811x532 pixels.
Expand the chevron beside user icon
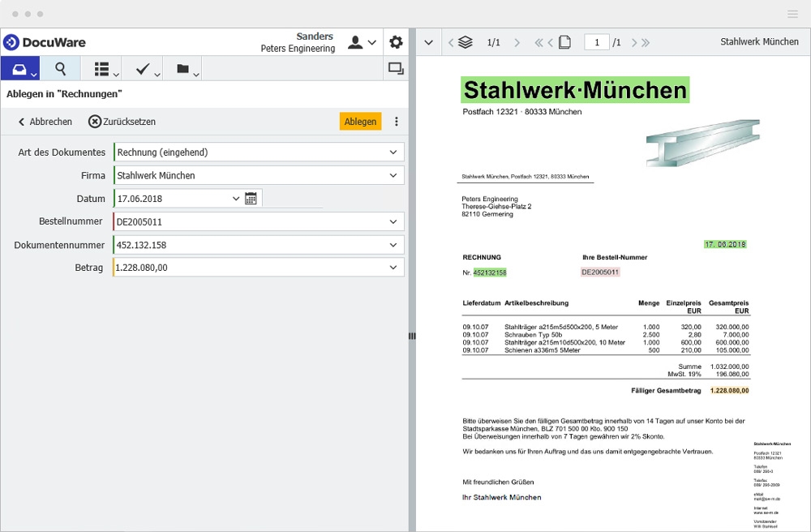[372, 42]
